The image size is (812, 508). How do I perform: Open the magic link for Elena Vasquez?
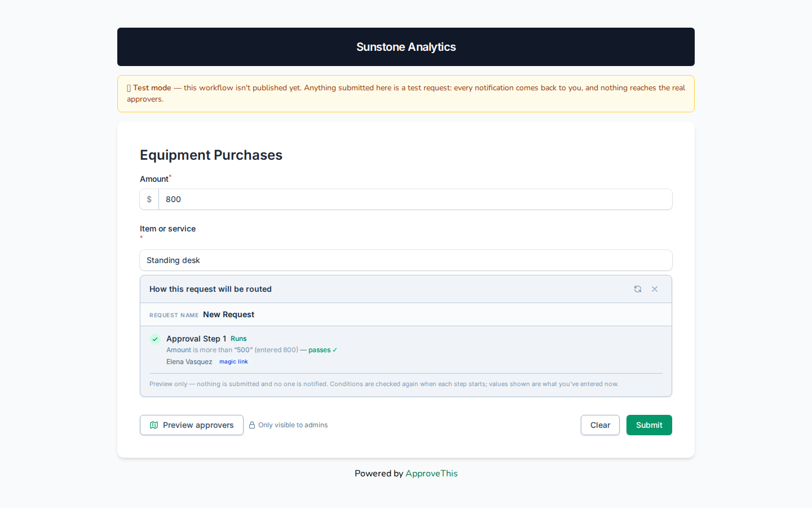coord(233,362)
